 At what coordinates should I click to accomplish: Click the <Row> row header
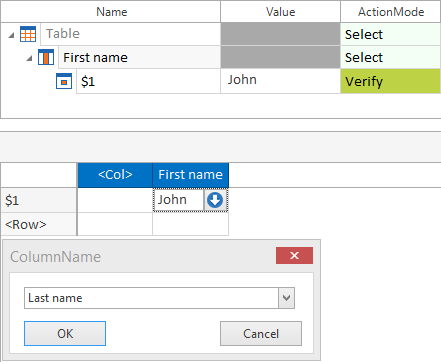click(x=39, y=224)
